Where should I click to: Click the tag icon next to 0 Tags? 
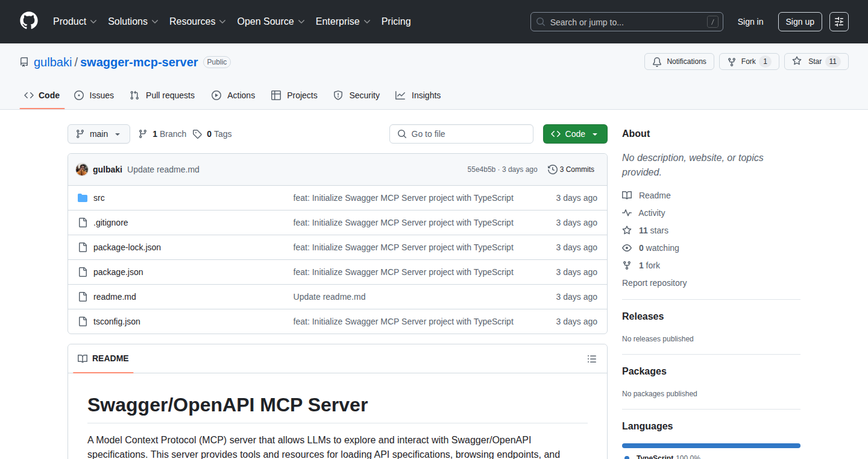pos(197,134)
